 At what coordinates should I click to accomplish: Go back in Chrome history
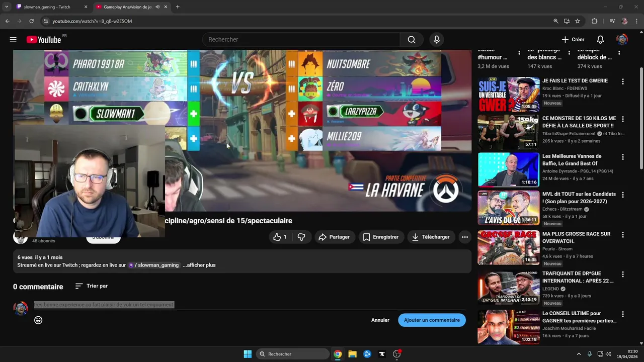(x=7, y=21)
